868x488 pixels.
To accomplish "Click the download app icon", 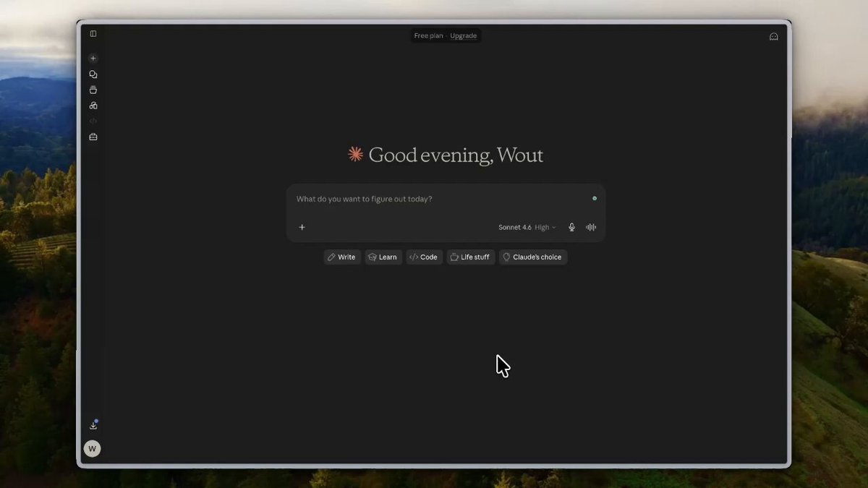I will coord(93,425).
